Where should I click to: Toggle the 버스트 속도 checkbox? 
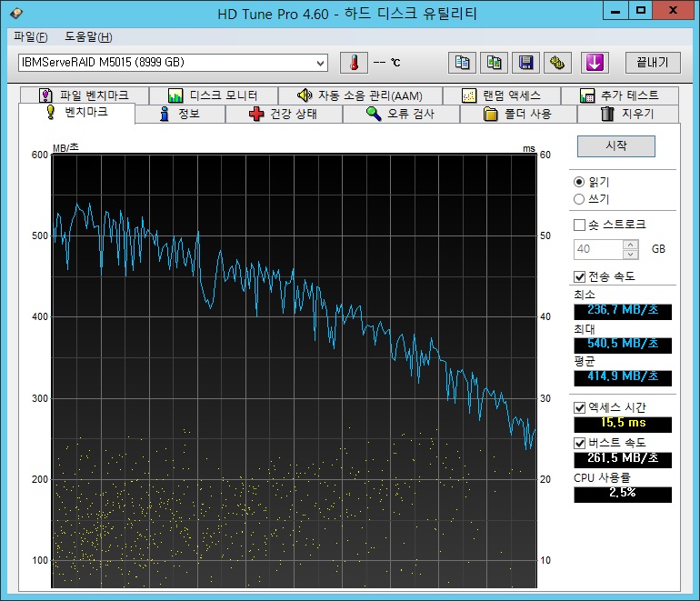click(579, 443)
